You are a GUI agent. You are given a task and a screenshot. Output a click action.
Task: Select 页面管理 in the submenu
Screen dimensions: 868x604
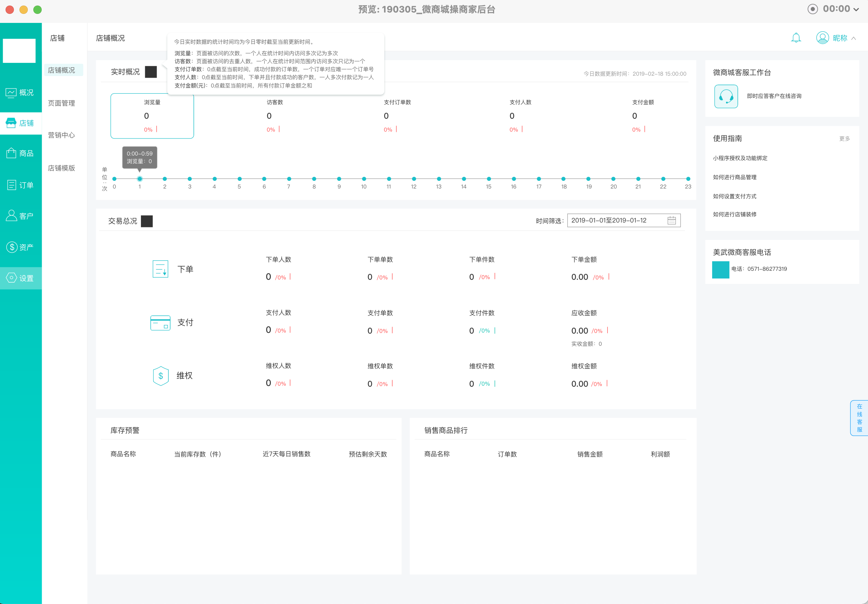point(61,103)
